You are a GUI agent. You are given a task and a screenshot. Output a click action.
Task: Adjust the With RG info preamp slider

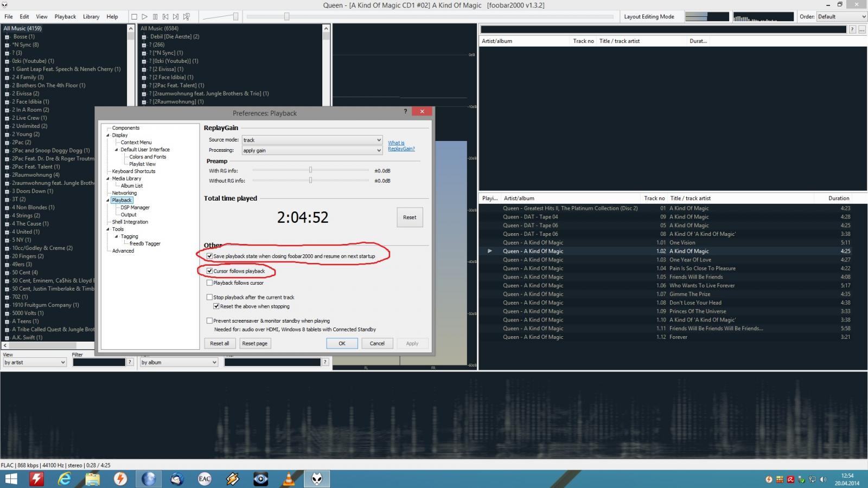pos(310,170)
